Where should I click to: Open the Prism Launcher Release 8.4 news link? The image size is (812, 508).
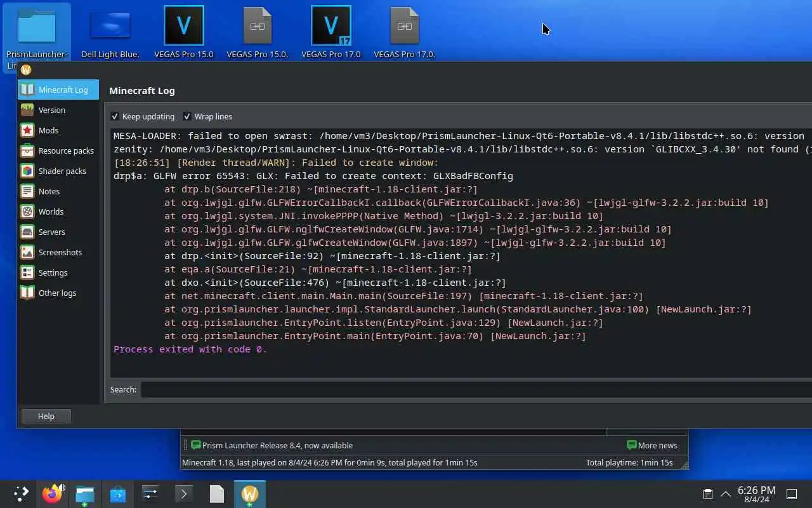(272, 445)
